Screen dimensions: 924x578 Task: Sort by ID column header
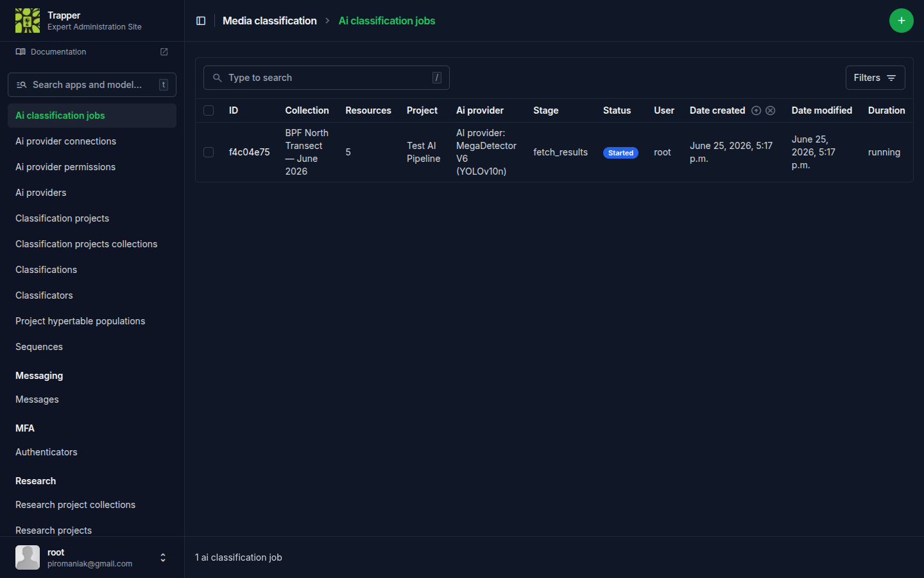click(234, 110)
